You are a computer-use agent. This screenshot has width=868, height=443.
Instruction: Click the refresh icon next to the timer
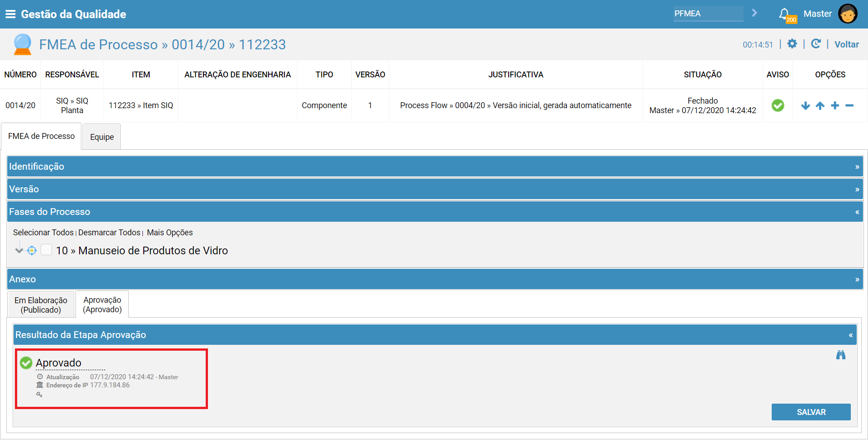click(816, 44)
